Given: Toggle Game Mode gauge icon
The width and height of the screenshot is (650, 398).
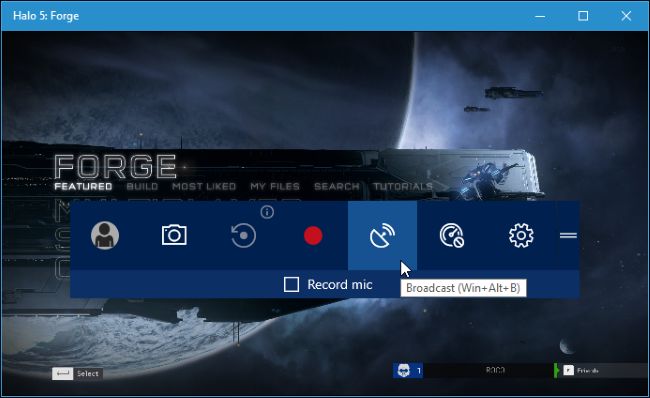Looking at the screenshot, I should pyautogui.click(x=452, y=235).
